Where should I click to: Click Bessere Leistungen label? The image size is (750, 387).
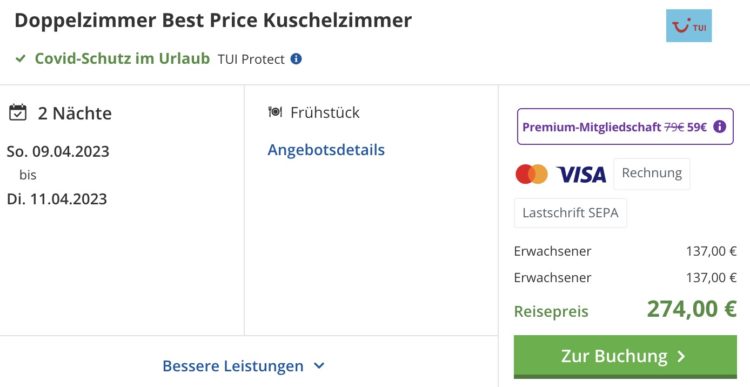pos(233,366)
